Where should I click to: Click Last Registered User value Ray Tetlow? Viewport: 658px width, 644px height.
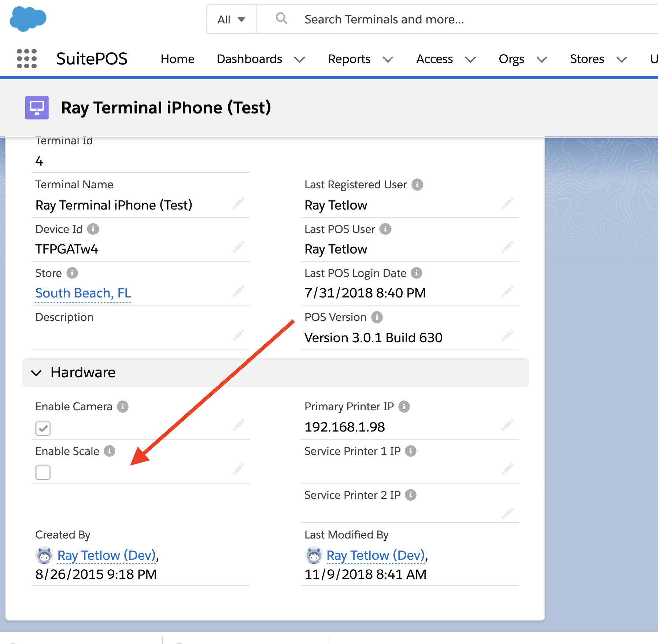click(x=336, y=205)
